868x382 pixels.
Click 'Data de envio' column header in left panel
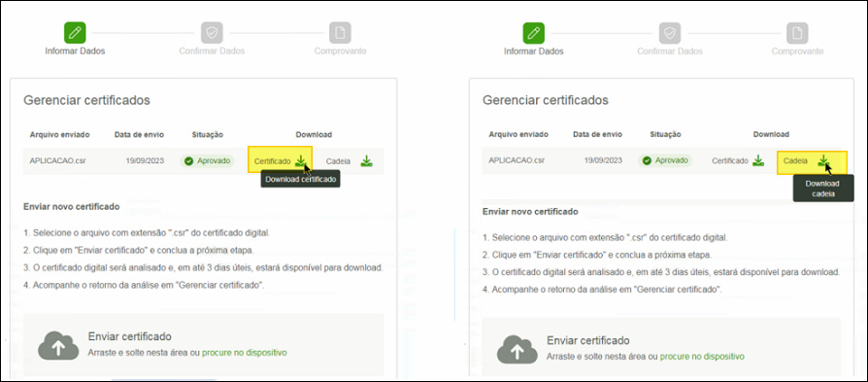click(x=139, y=135)
